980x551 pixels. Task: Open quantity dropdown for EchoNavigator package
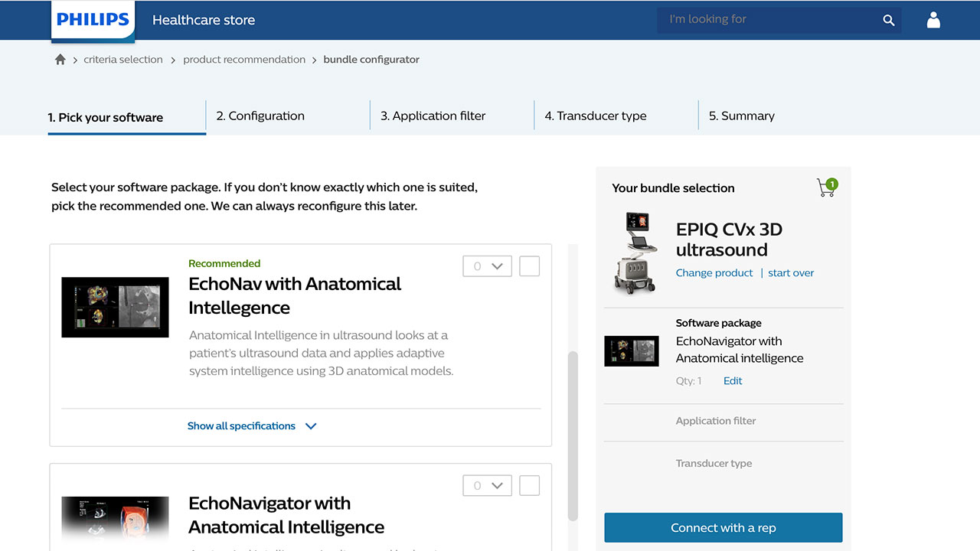tap(487, 485)
